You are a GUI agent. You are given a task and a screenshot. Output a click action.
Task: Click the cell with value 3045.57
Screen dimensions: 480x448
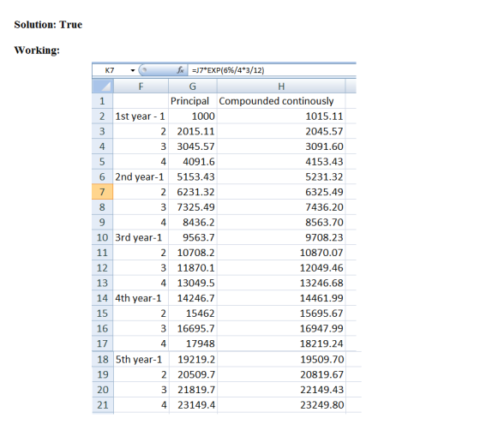pyautogui.click(x=193, y=146)
